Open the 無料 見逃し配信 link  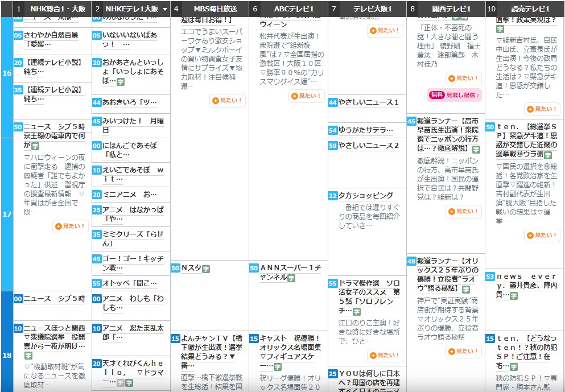(x=454, y=95)
